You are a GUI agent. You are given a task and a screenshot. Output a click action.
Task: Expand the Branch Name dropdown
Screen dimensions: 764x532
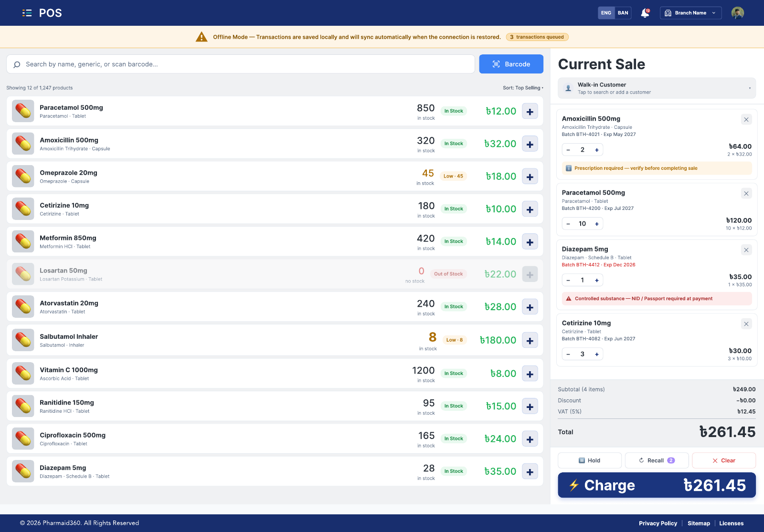point(690,13)
